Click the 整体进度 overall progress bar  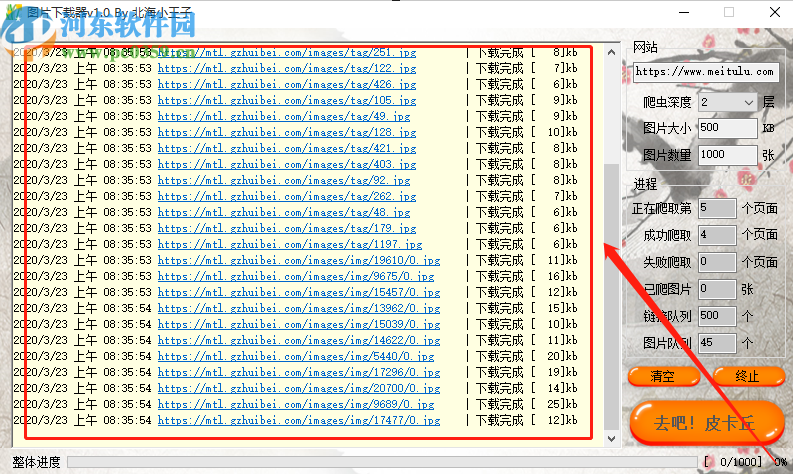(382, 462)
